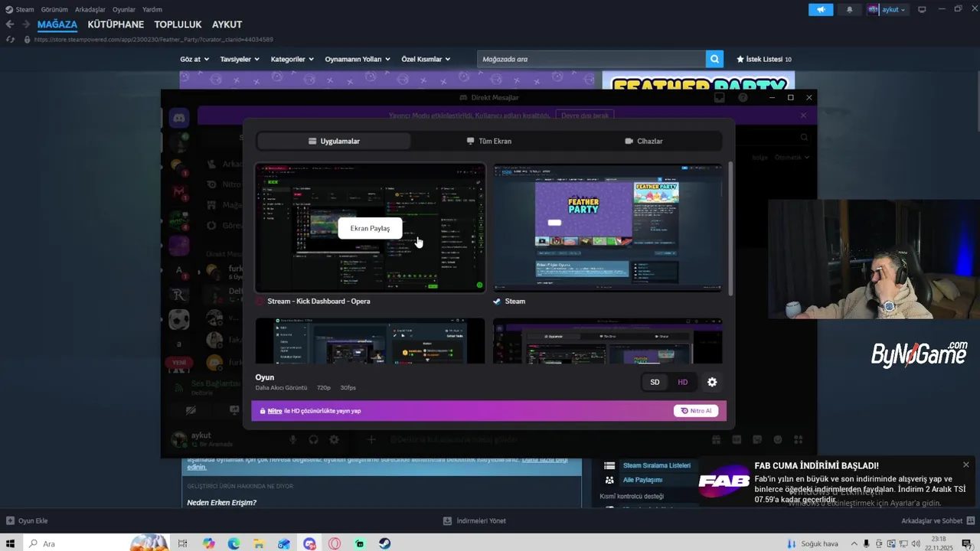
Task: Open the Nitro link in the banner
Action: pyautogui.click(x=275, y=411)
